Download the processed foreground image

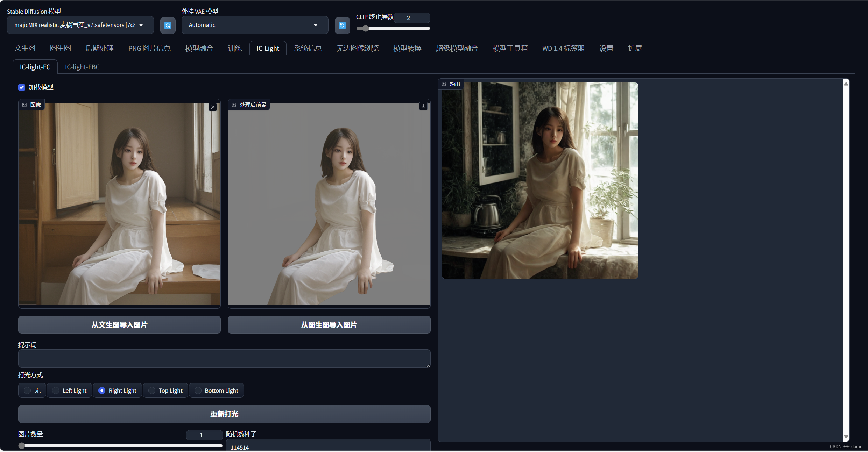click(x=423, y=106)
